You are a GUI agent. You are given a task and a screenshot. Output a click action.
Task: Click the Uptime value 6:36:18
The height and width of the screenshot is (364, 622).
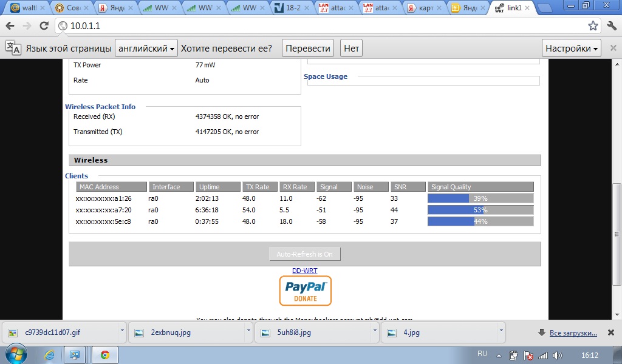pos(207,210)
